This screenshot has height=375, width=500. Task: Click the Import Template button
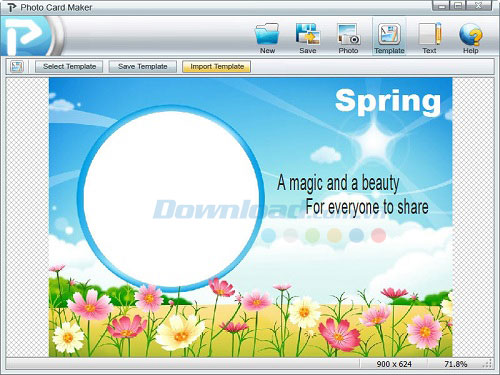tap(217, 67)
